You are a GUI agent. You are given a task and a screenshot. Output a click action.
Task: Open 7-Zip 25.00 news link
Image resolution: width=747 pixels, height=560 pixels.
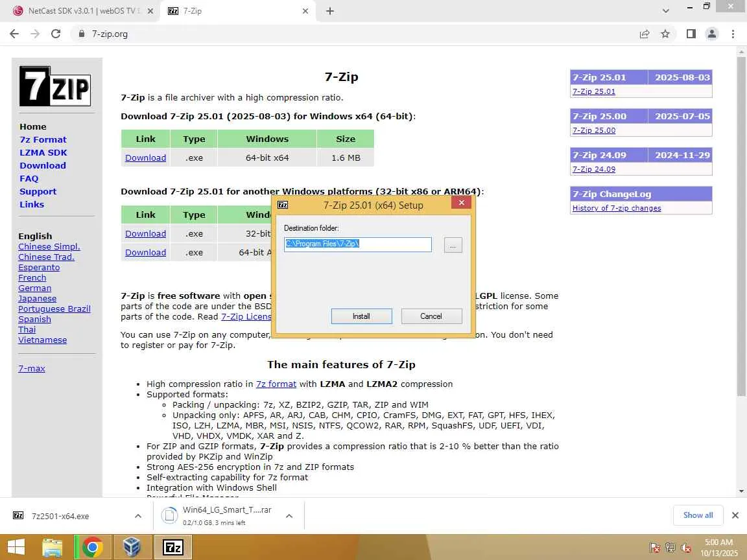tap(593, 130)
